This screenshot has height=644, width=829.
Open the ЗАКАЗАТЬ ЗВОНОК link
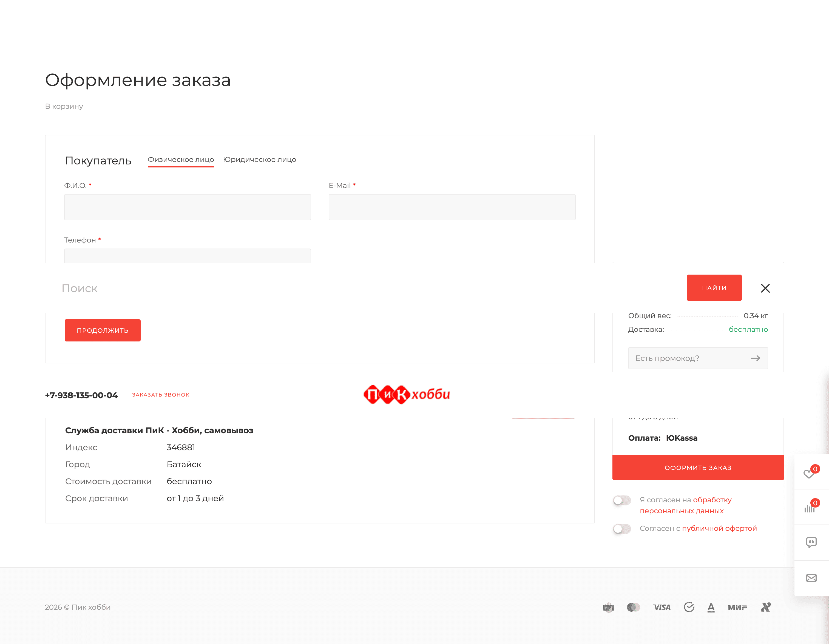point(161,395)
